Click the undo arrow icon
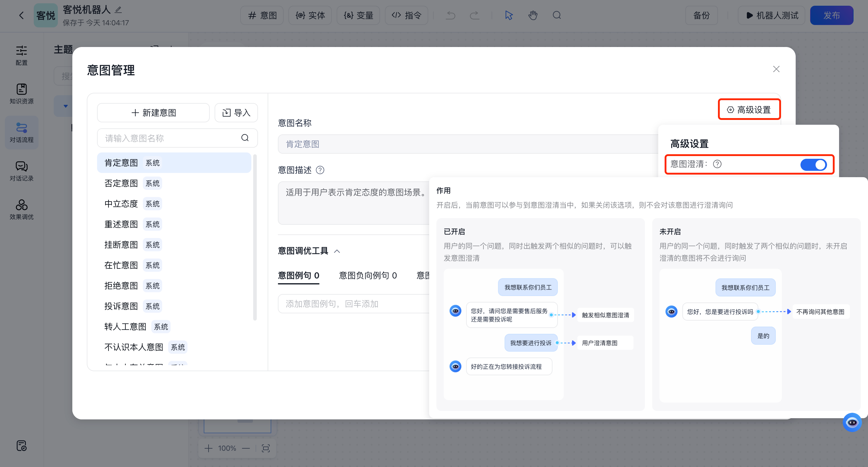This screenshot has height=467, width=868. pos(451,15)
